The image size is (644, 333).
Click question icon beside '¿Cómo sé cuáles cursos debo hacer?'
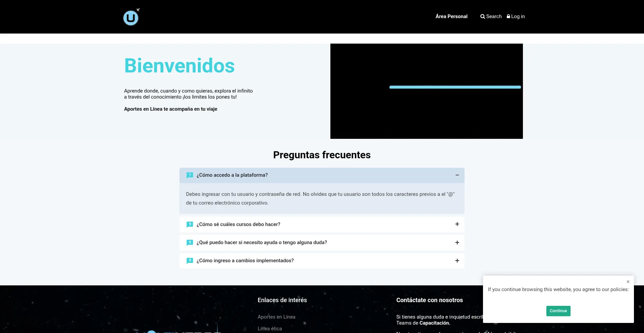click(x=190, y=224)
